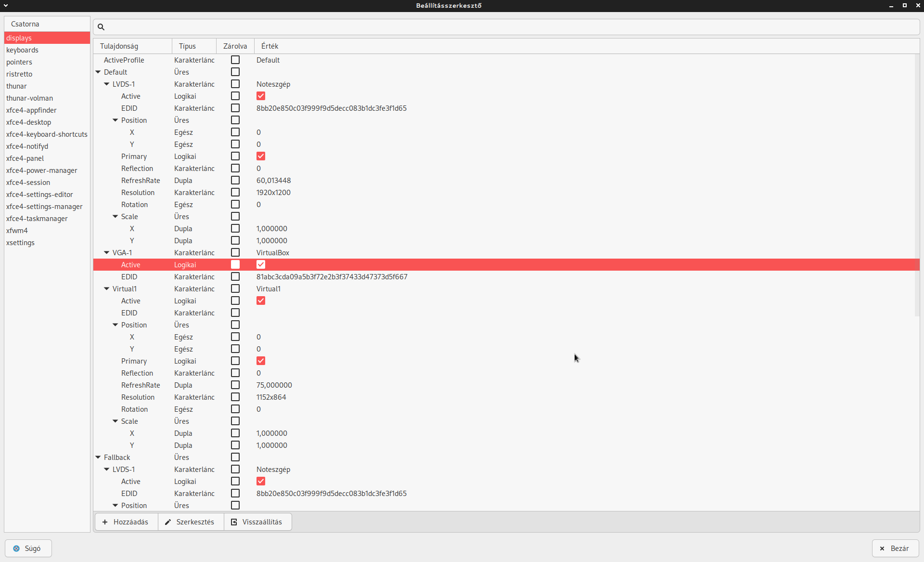Collapse Position node under Fallback LVDS-1
Viewport: 924px width, 562px height.
click(115, 506)
